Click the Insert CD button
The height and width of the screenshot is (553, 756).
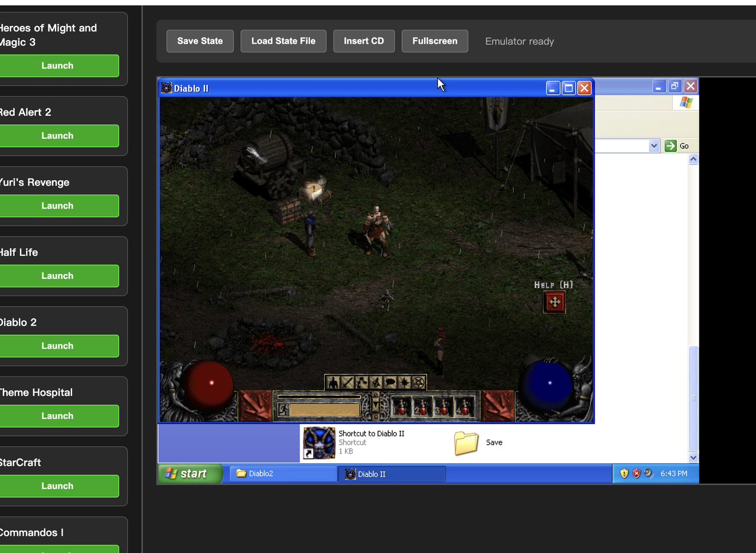(x=364, y=41)
